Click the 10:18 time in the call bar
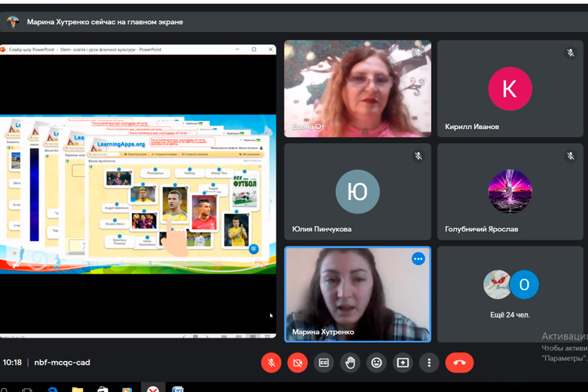 (12, 363)
